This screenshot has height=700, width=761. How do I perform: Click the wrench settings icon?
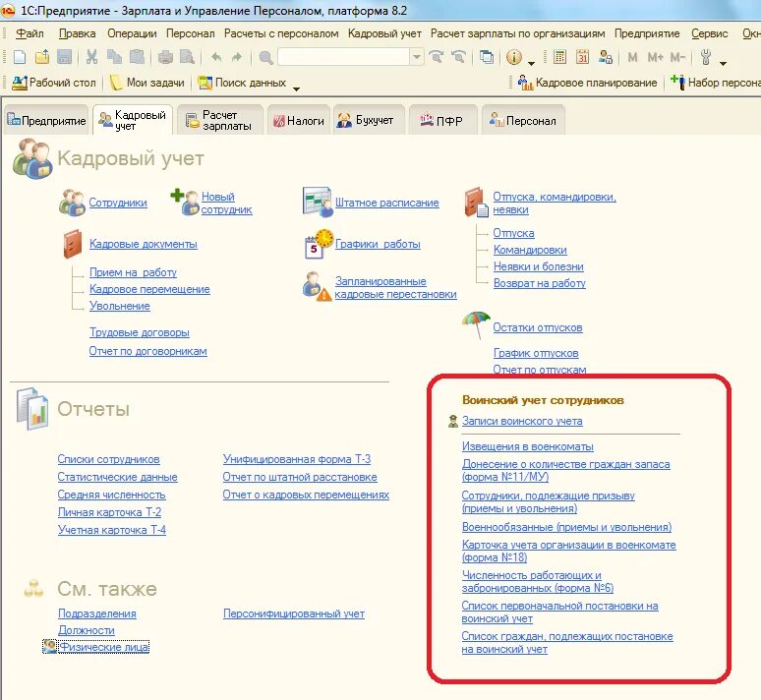[706, 57]
